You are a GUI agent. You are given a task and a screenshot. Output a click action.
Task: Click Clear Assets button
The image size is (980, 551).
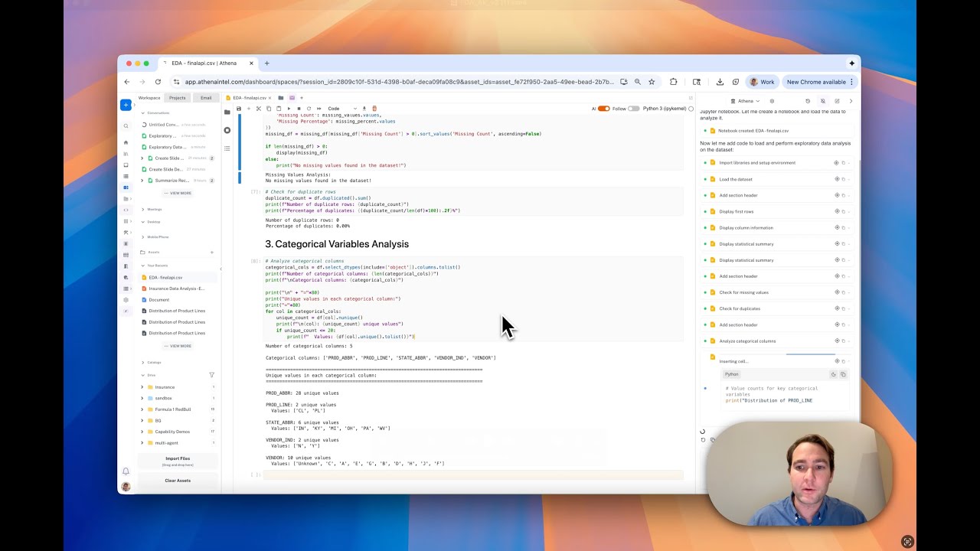tap(178, 481)
